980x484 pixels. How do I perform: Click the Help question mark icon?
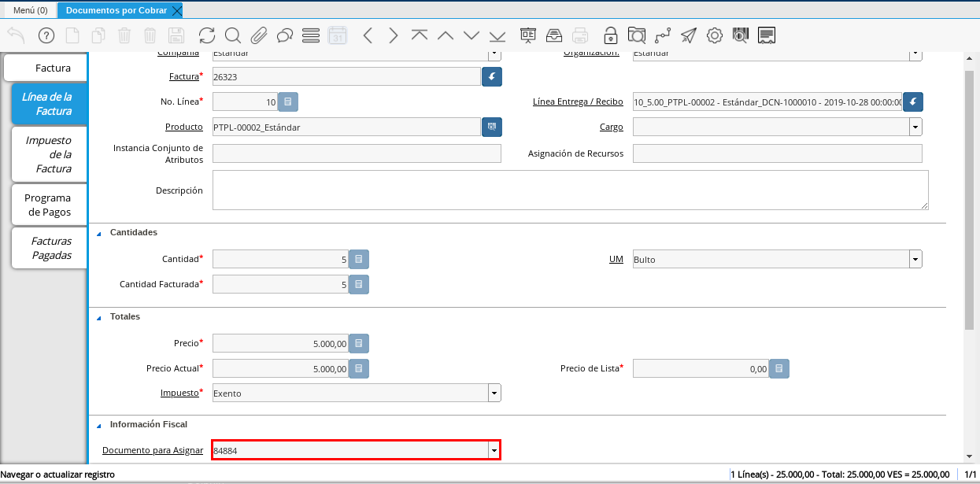tap(46, 35)
